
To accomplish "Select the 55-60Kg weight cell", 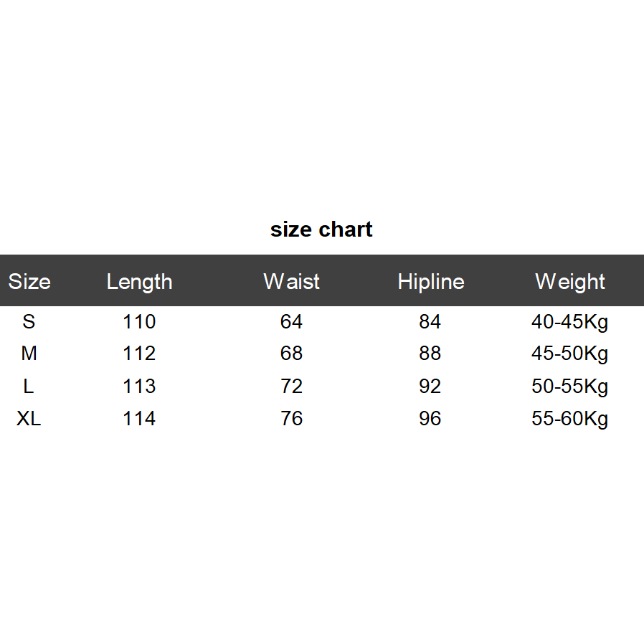I will coord(569,420).
